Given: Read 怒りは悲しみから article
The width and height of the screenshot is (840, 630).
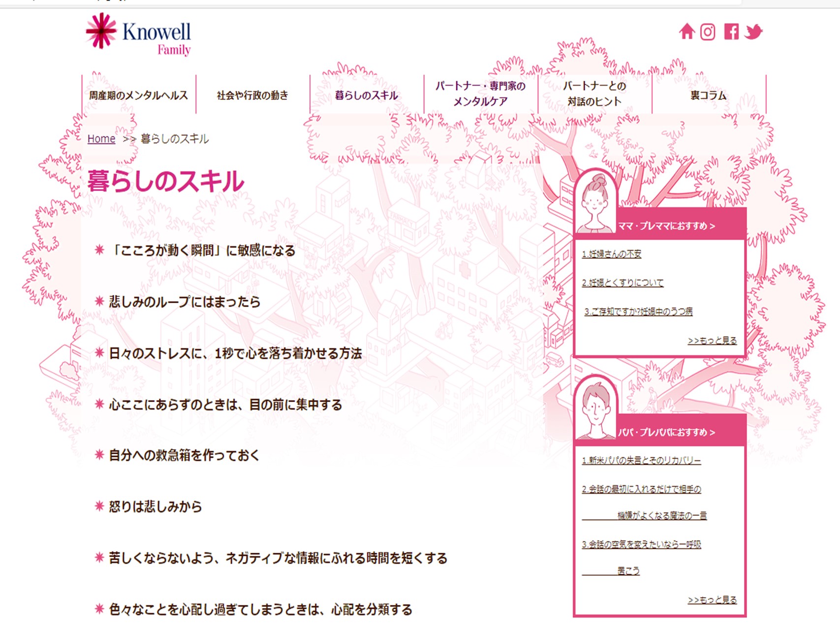Looking at the screenshot, I should [x=155, y=506].
